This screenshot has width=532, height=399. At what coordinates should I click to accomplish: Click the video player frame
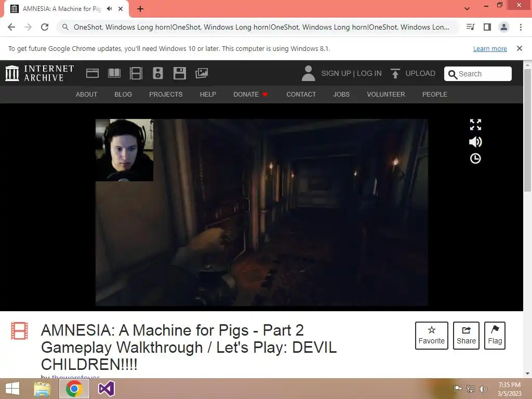point(262,212)
